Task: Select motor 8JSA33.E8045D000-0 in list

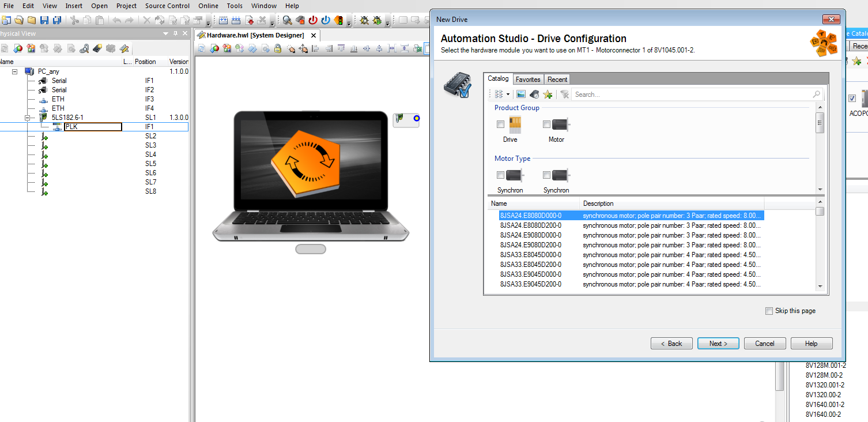Action: coord(530,255)
